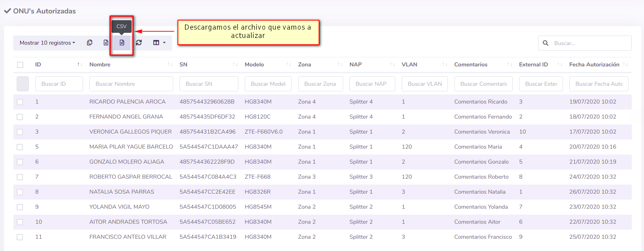Click the refresh table icon
Image resolution: width=644 pixels, height=251 pixels.
click(139, 43)
